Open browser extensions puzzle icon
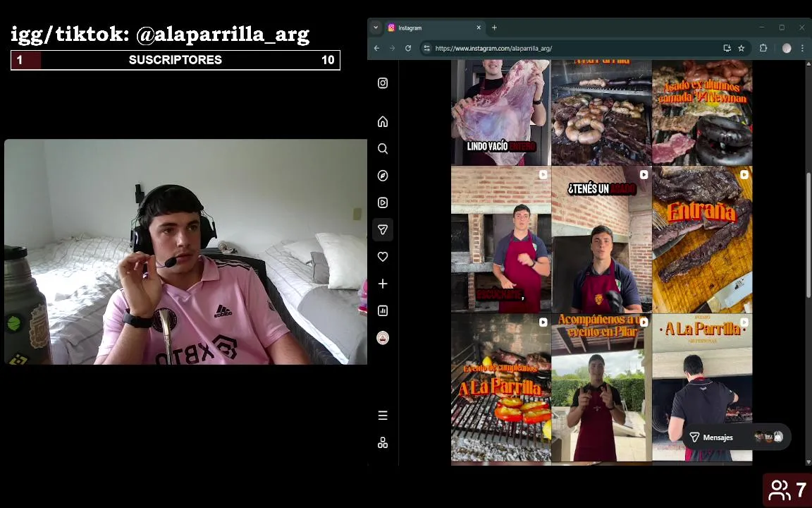Screen dimensions: 812x508 [x=763, y=48]
